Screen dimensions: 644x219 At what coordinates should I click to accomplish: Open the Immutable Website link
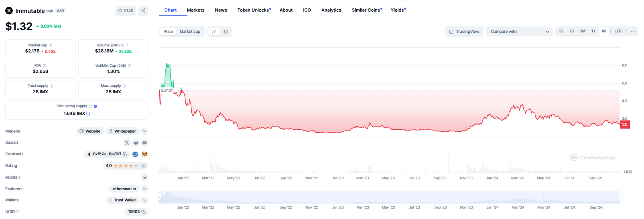(x=90, y=131)
